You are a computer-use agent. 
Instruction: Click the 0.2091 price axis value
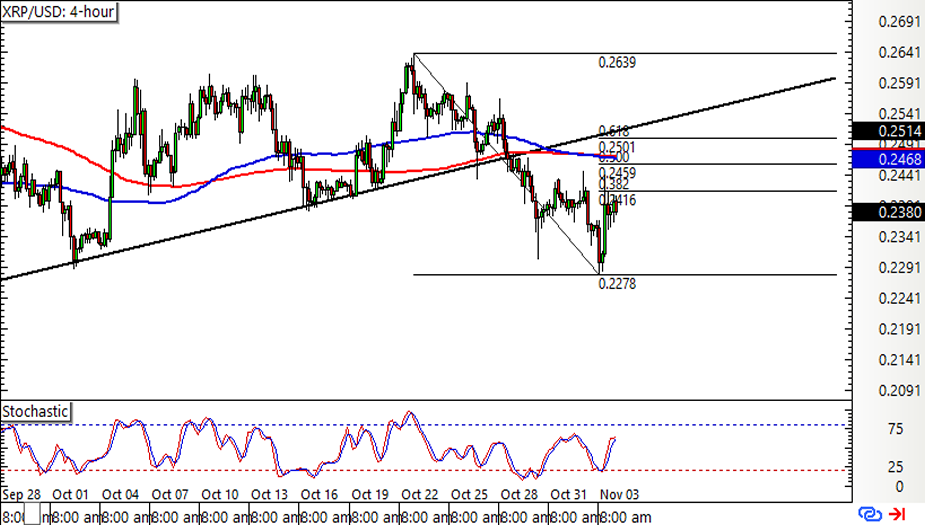pyautogui.click(x=899, y=391)
